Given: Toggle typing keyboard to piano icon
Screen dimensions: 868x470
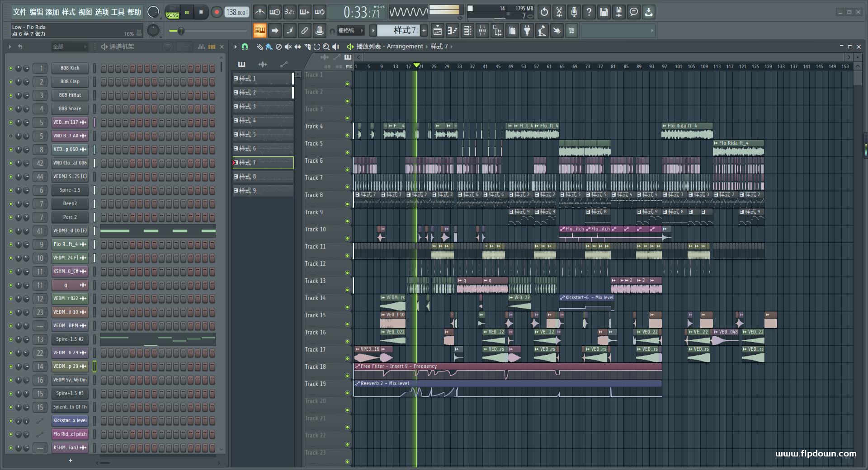Looking at the screenshot, I should [259, 31].
